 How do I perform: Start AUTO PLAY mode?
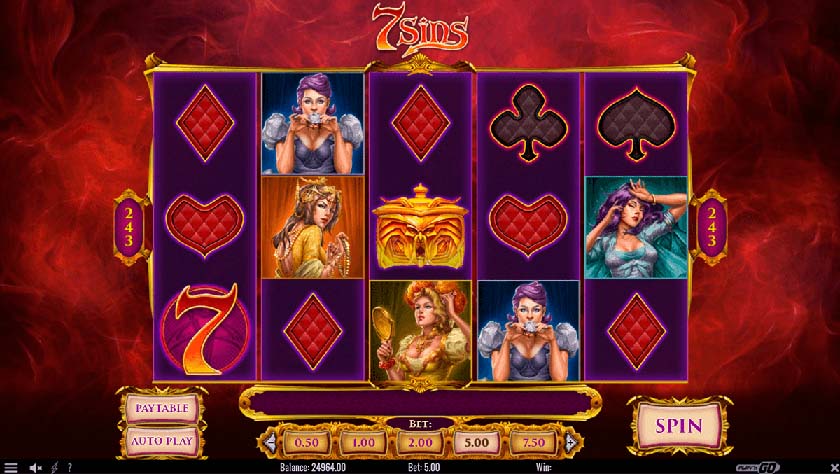point(162,442)
